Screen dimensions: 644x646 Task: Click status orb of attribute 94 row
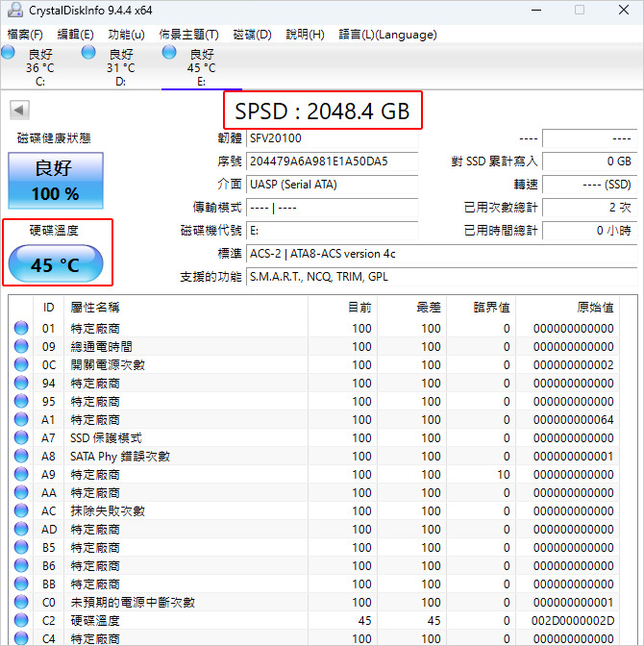[21, 383]
